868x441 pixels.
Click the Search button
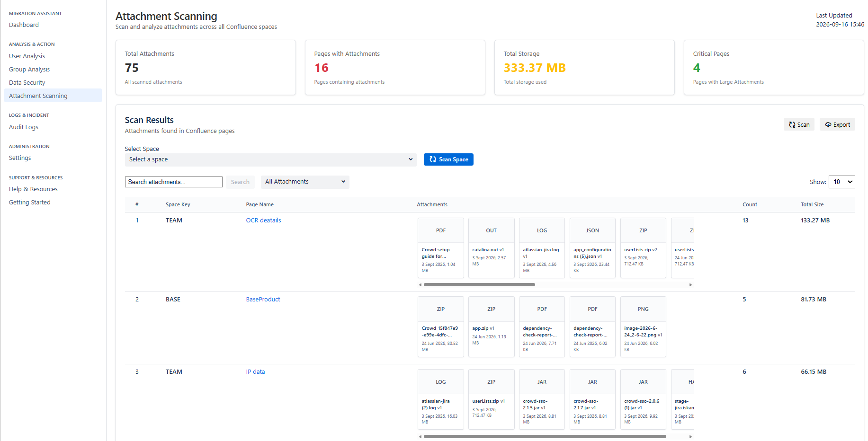tap(240, 182)
